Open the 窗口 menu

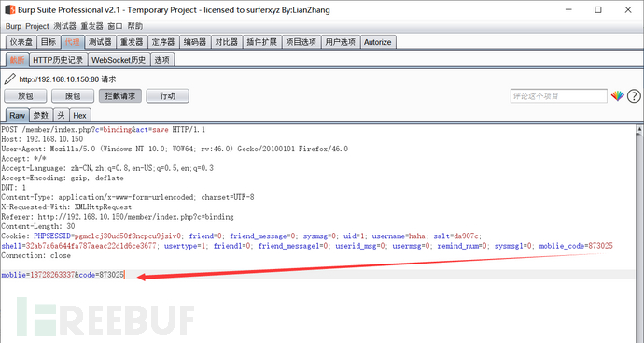coord(115,26)
